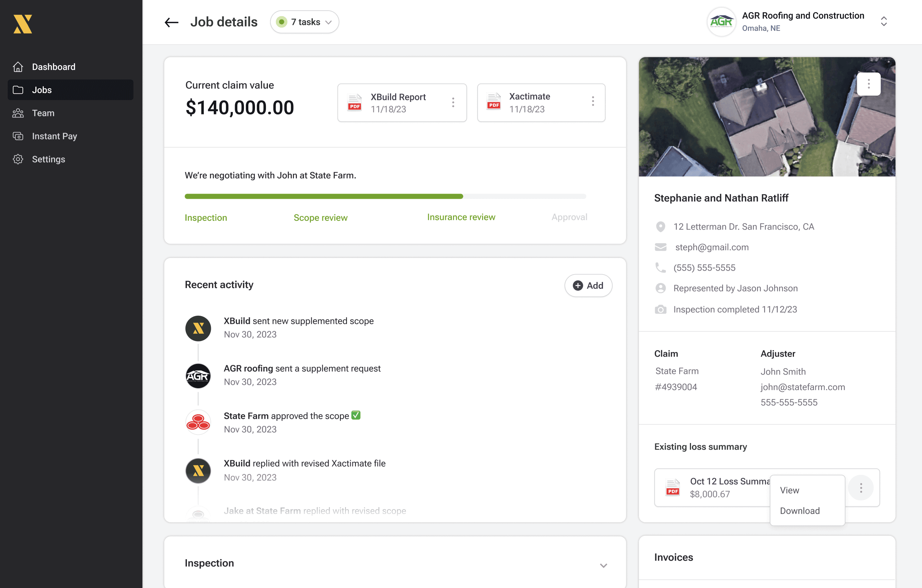922x588 pixels.
Task: Click the john@statefarm.com adjuster email
Action: point(802,387)
